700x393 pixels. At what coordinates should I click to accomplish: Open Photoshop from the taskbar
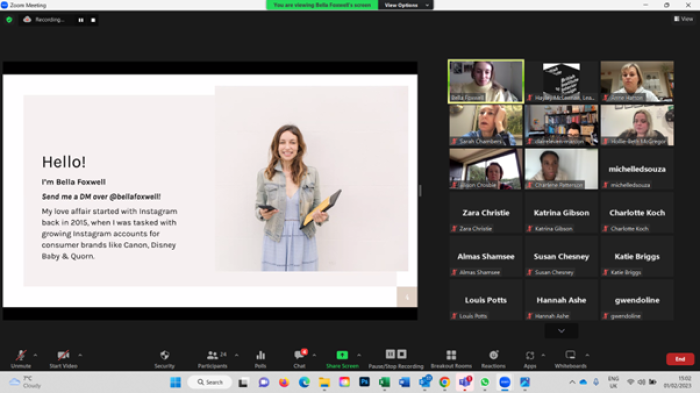click(x=364, y=382)
